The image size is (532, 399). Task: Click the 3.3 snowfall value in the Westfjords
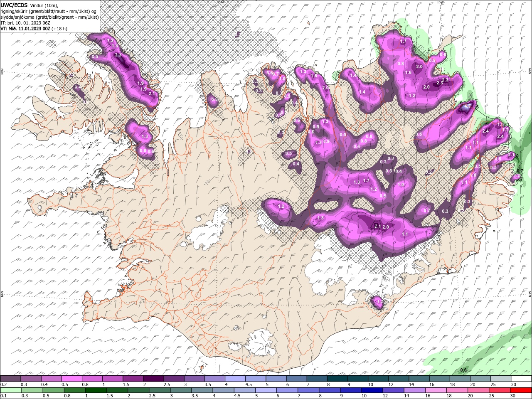point(118,55)
